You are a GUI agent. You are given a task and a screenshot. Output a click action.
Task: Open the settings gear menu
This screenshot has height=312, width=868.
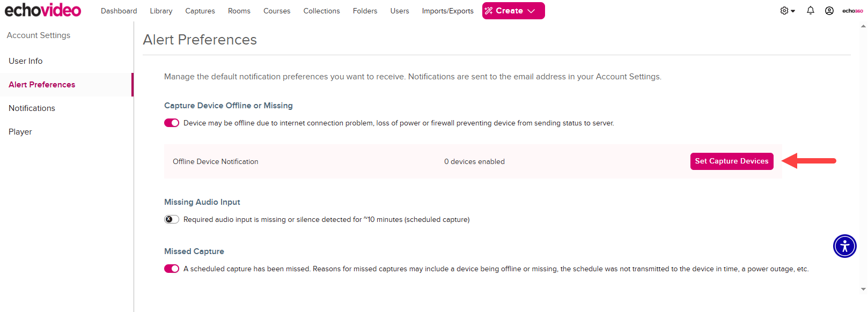[x=787, y=11]
